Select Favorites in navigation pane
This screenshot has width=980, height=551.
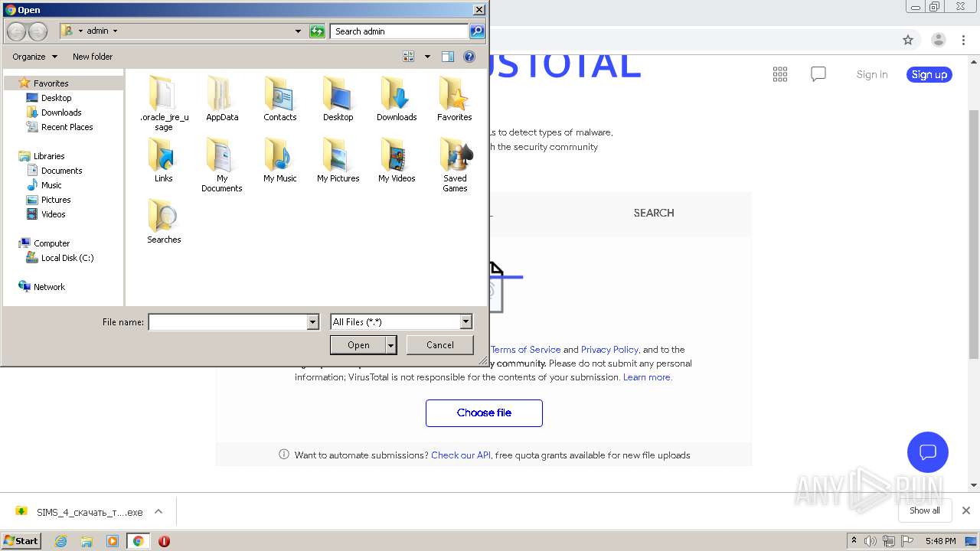click(51, 83)
